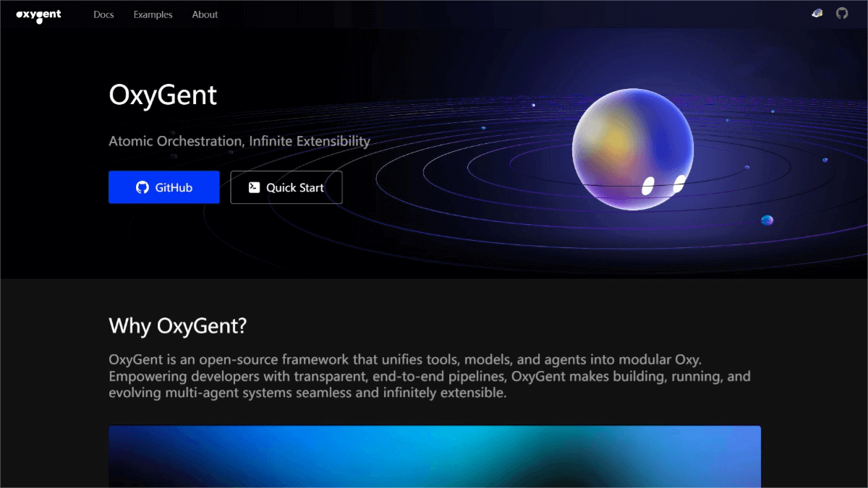Open the Docs menu item
The width and height of the screenshot is (868, 488).
pyautogui.click(x=103, y=14)
